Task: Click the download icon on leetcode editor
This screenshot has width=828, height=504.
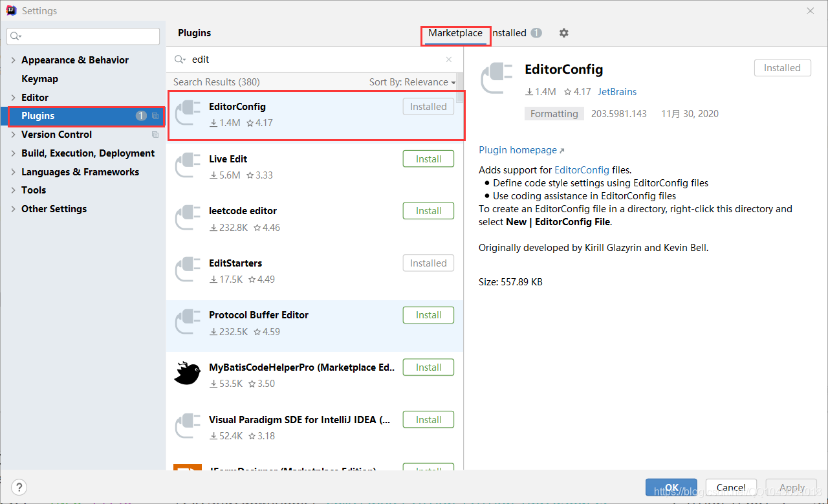Action: click(x=214, y=228)
